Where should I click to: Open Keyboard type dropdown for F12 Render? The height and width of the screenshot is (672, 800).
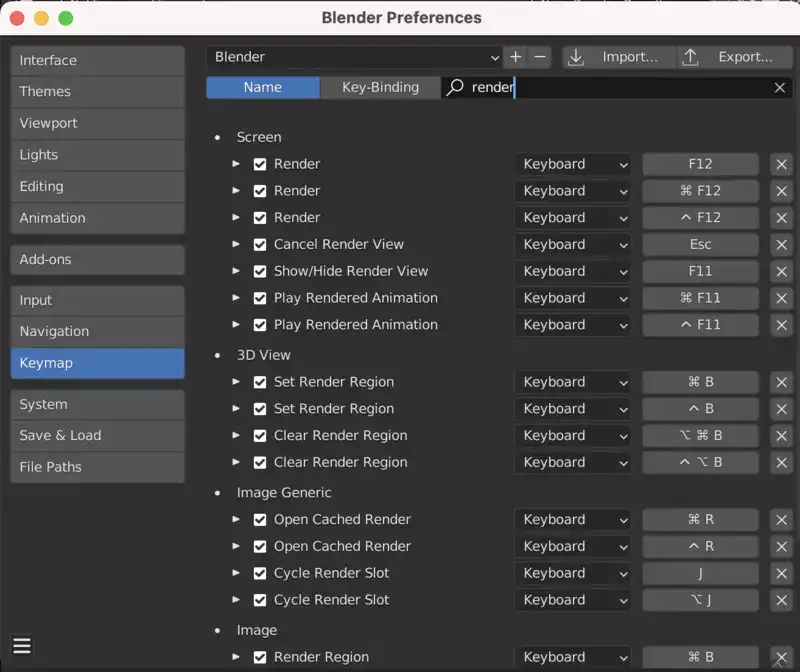572,164
